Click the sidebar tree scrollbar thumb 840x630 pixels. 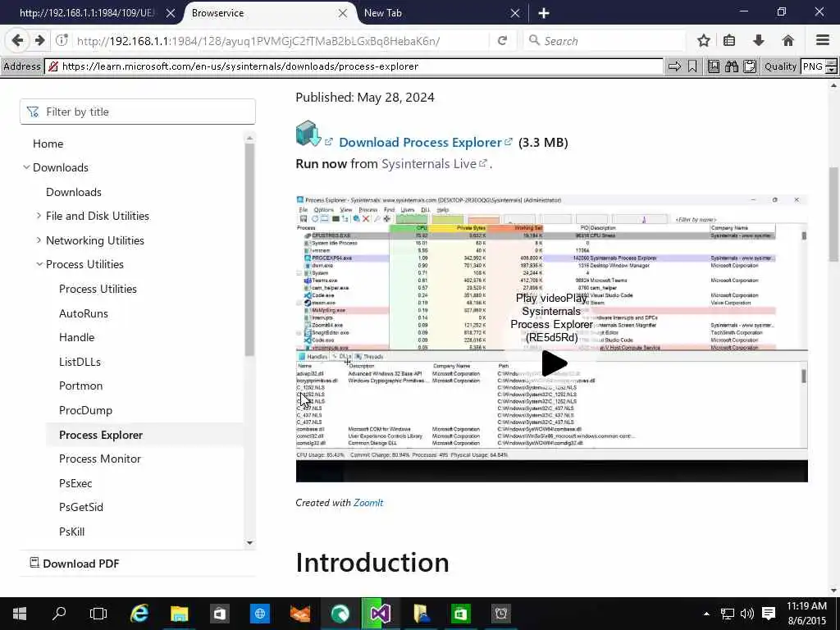(x=249, y=249)
